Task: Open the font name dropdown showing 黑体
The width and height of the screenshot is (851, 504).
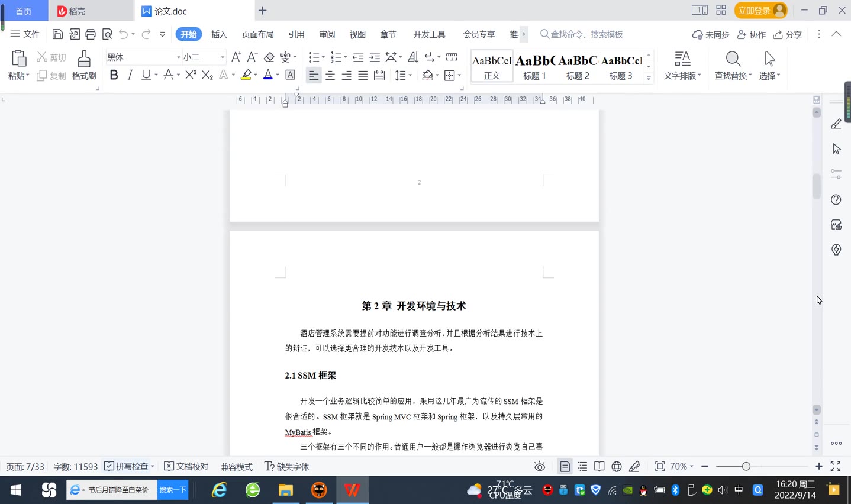Action: (x=179, y=57)
